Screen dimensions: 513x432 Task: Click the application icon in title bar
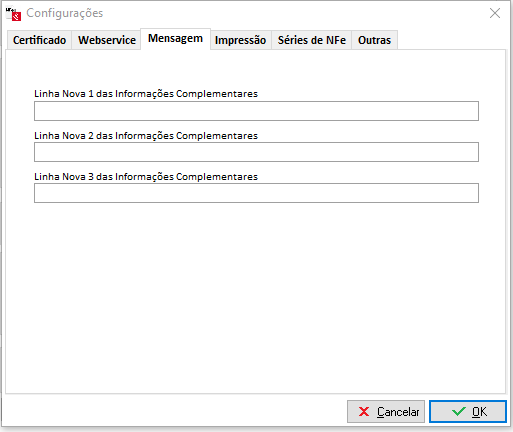(x=13, y=14)
